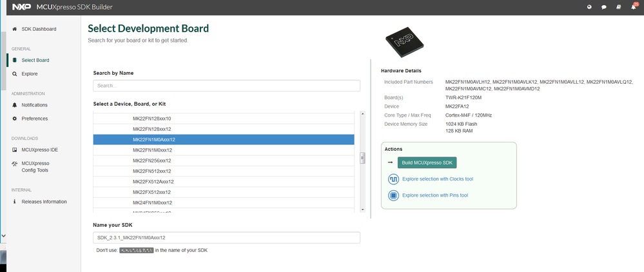
Task: Click Select Development Board heading
Action: coord(148,28)
